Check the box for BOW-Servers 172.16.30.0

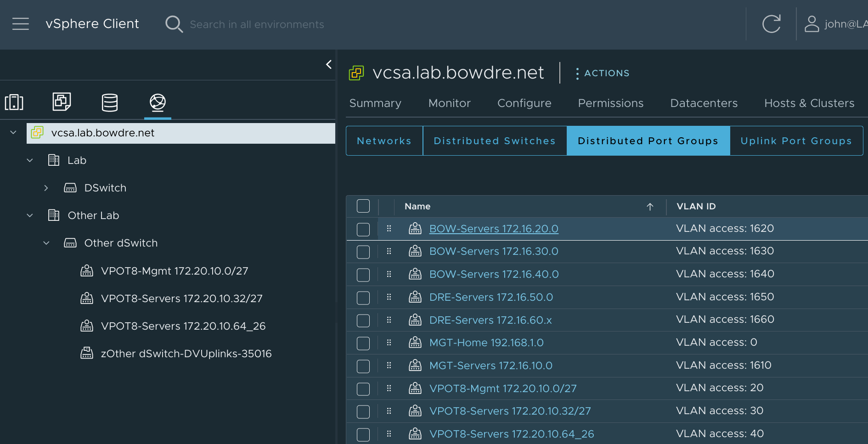(x=363, y=252)
